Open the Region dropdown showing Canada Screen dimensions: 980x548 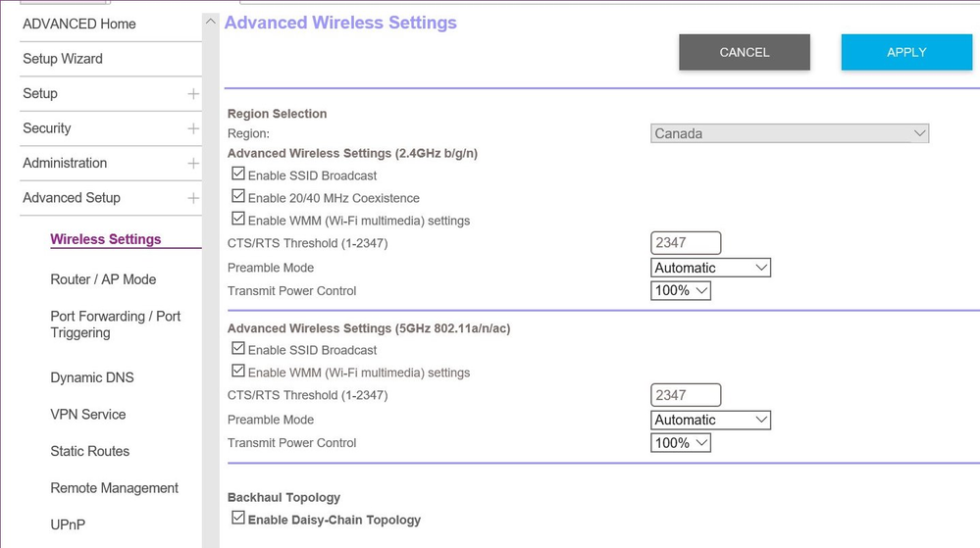click(x=790, y=133)
